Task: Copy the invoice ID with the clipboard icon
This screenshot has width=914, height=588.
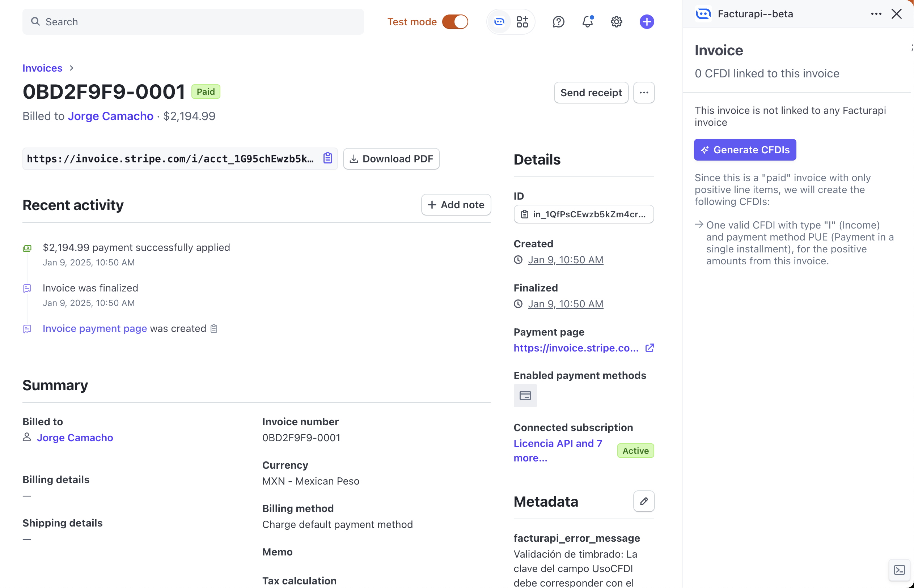Action: 525,214
